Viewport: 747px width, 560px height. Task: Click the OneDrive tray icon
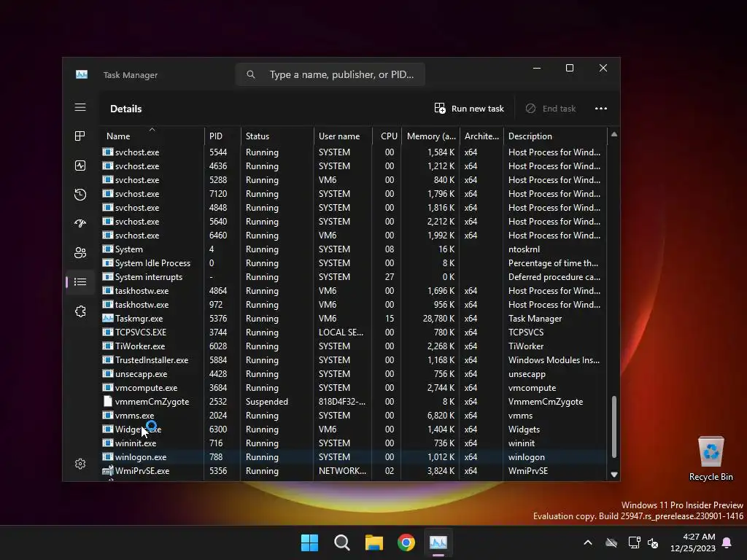tap(611, 542)
